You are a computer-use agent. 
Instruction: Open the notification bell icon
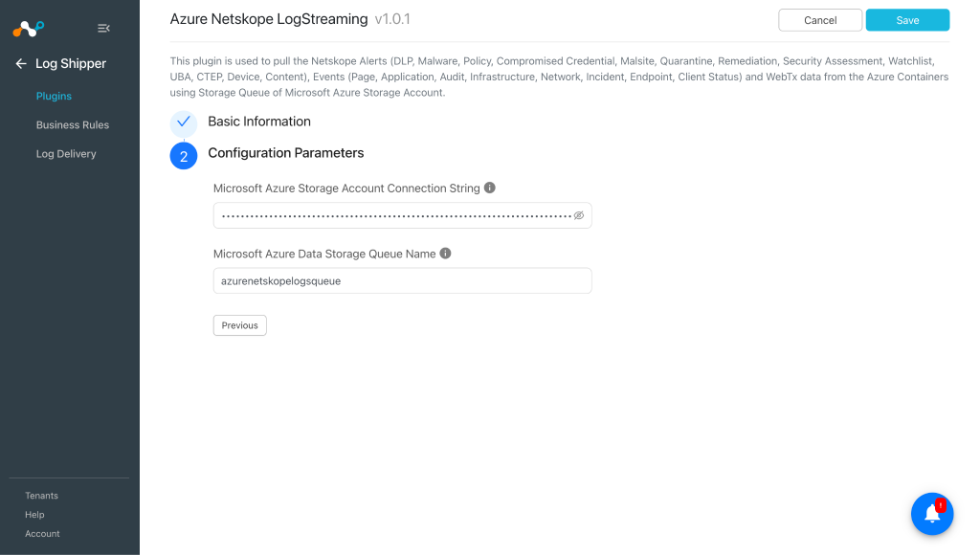point(932,514)
